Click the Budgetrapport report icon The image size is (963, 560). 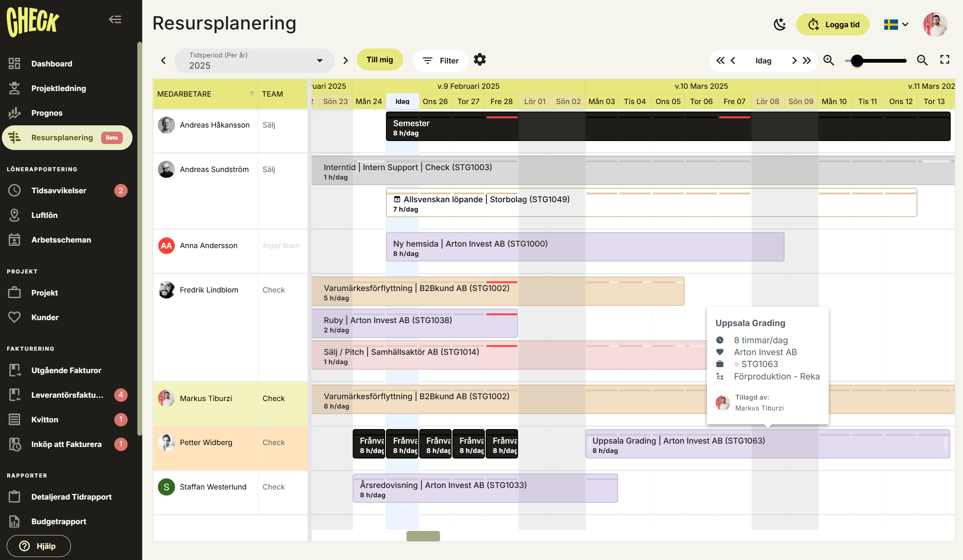tap(15, 521)
